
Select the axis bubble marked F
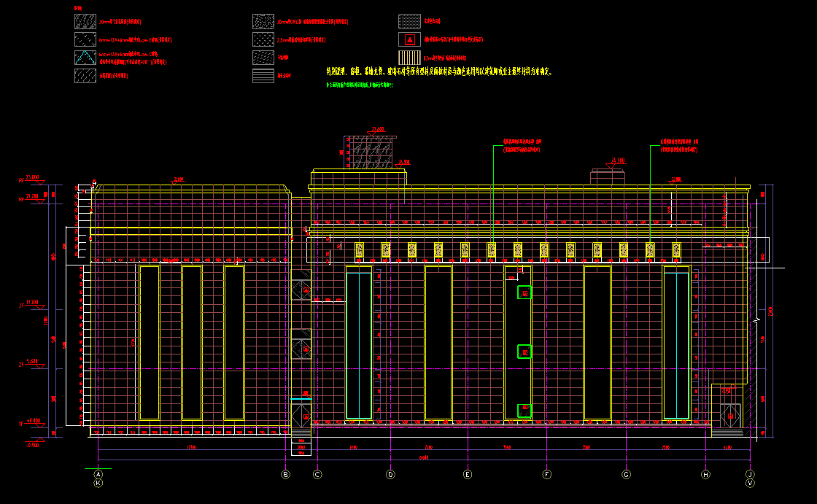546,475
